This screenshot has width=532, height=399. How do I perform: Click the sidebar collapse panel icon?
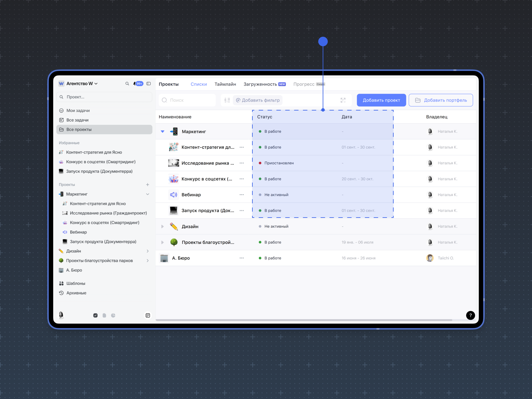tap(149, 84)
